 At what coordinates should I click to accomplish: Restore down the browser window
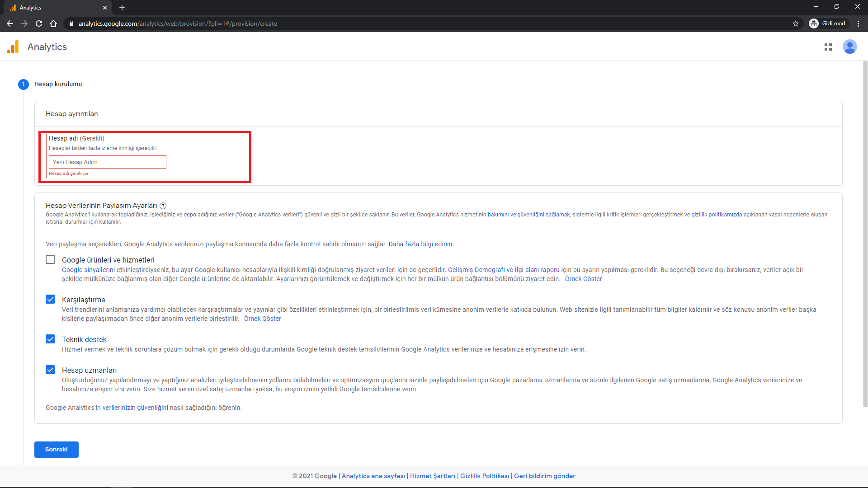pyautogui.click(x=837, y=6)
